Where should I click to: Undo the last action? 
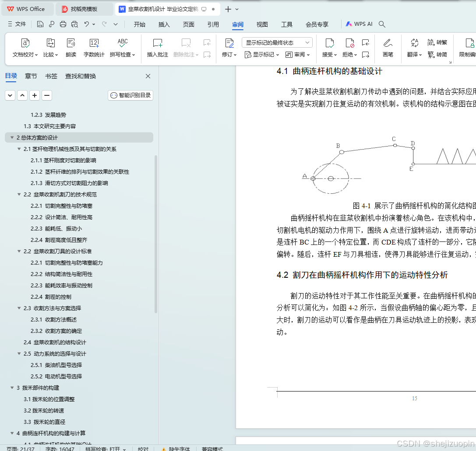click(x=87, y=24)
